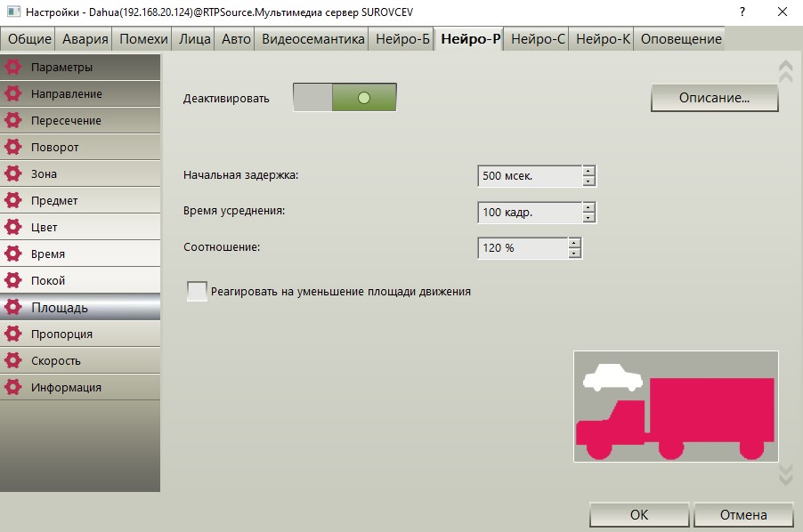This screenshot has width=803, height=532.
Task: Open the Оповещение tab
Action: pos(681,39)
